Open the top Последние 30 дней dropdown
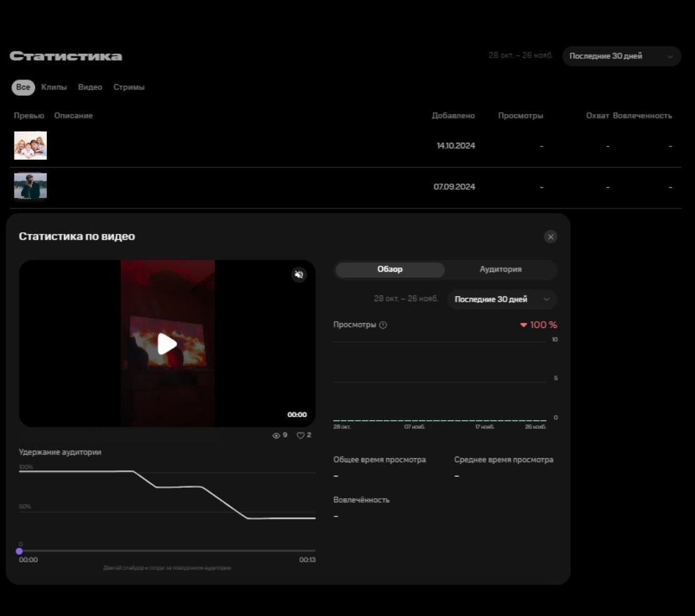Image resolution: width=695 pixels, height=616 pixels. (x=621, y=56)
